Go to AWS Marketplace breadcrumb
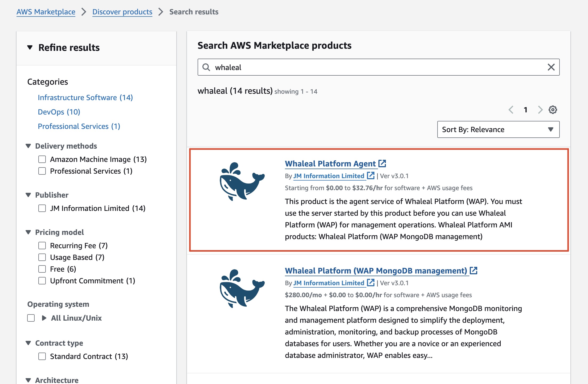This screenshot has height=384, width=588. point(46,12)
